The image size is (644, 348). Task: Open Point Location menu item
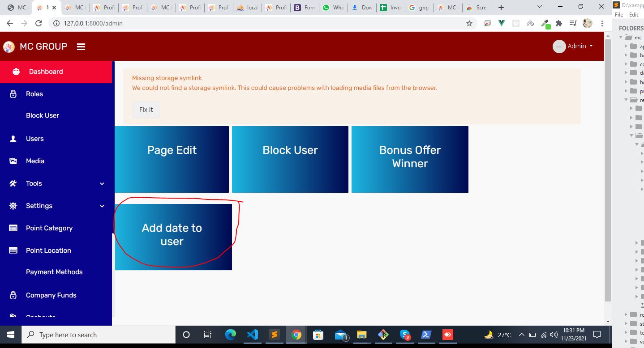coord(48,250)
